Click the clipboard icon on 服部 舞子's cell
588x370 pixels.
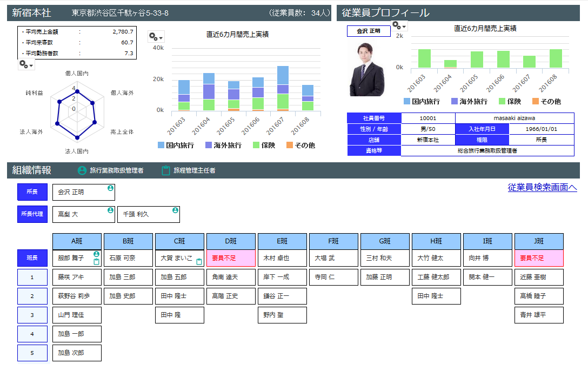(96, 262)
